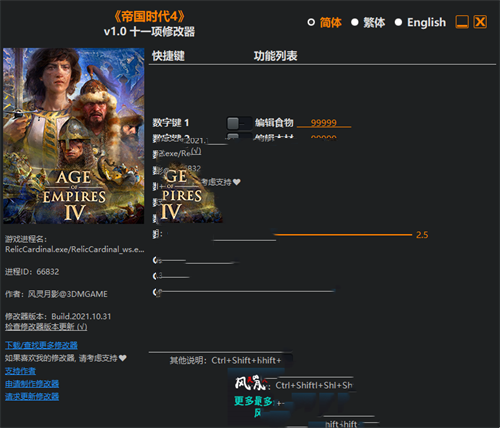This screenshot has height=428, width=500.
Task: Click the Age of Empires IV cover art
Action: [x=74, y=136]
